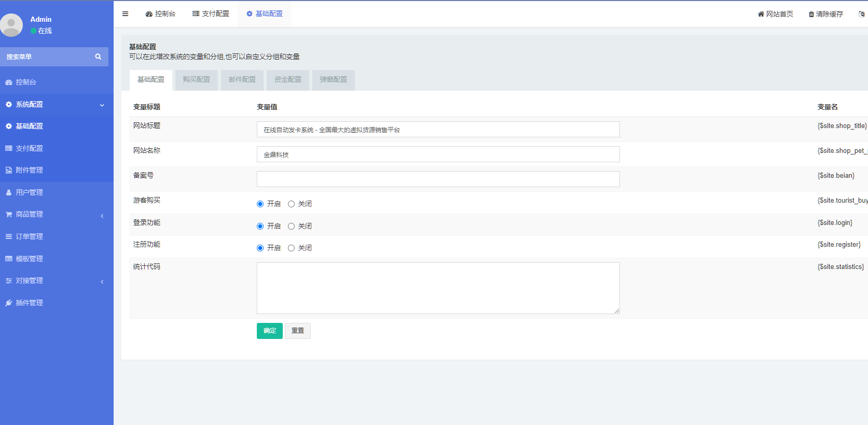Open 附件管理 in the sidebar
This screenshot has height=425, width=868.
point(29,170)
